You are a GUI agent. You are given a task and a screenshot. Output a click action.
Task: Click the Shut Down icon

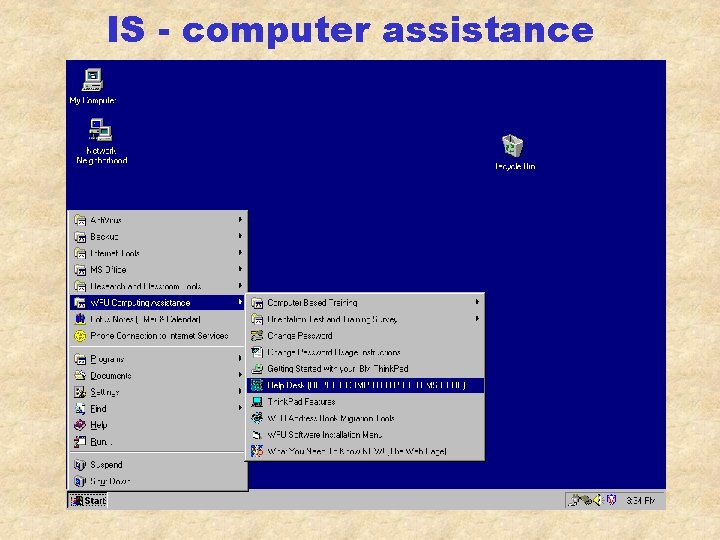[80, 481]
